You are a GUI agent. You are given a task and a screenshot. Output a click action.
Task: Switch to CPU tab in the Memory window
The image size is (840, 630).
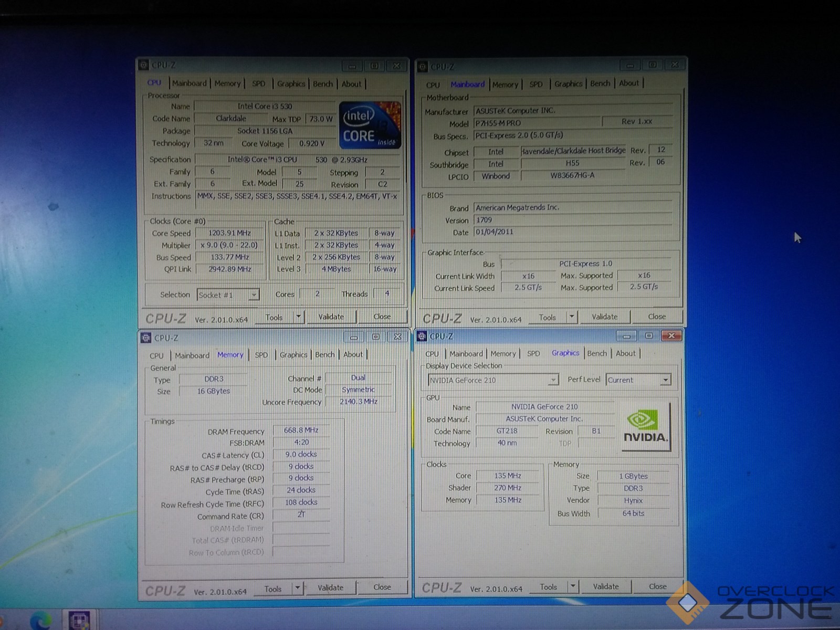[156, 355]
